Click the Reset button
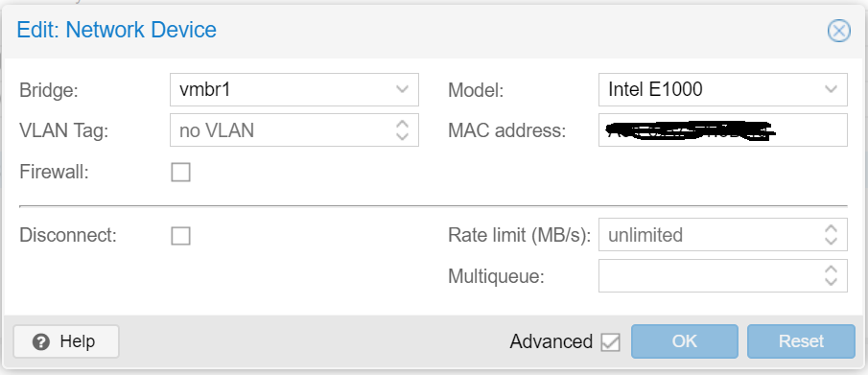 click(x=801, y=341)
